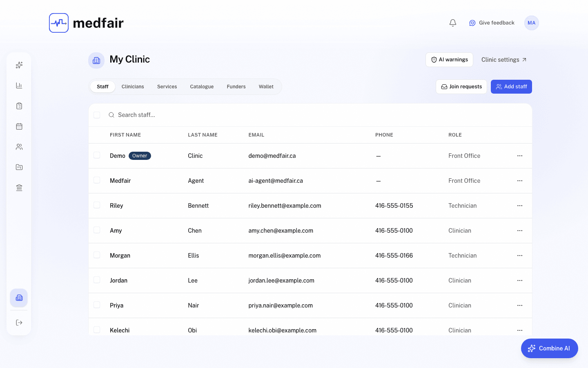Screen dimensions: 588x368
Task: Switch to the Clinicians tab
Action: pos(133,87)
